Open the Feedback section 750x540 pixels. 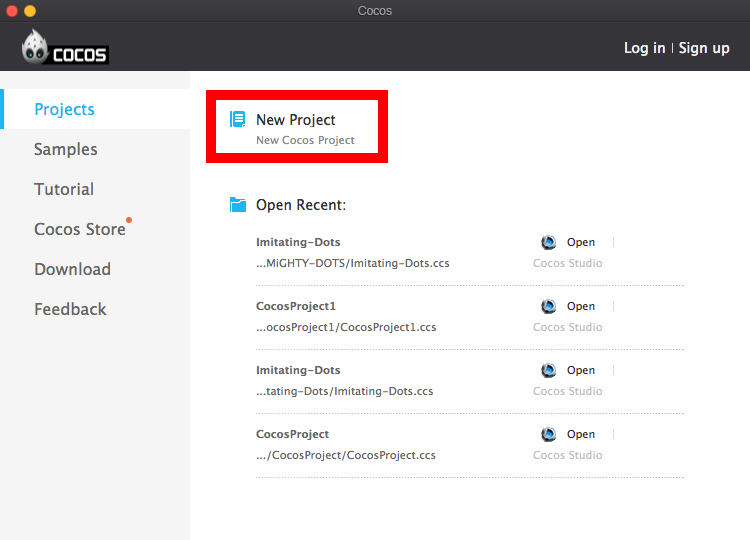click(x=70, y=309)
